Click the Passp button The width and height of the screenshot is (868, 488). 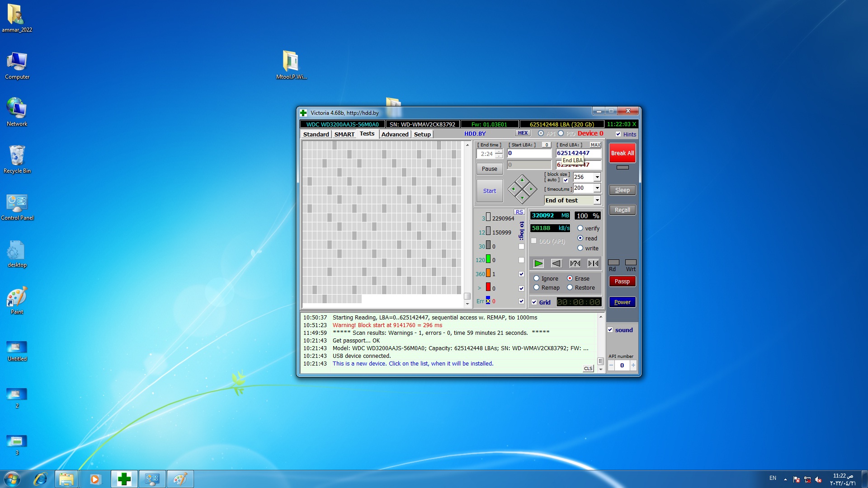(x=623, y=281)
